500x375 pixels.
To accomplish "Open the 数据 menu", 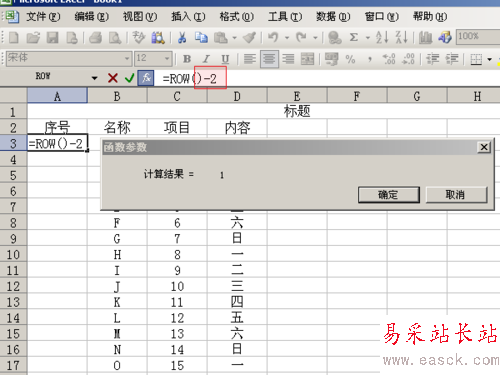I will [333, 17].
